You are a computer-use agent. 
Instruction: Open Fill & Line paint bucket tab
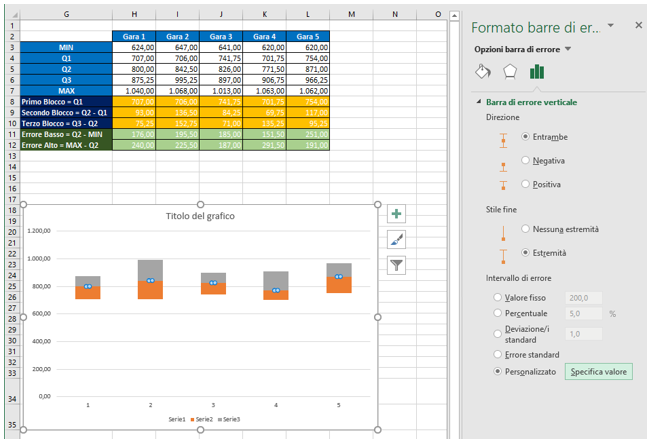482,72
